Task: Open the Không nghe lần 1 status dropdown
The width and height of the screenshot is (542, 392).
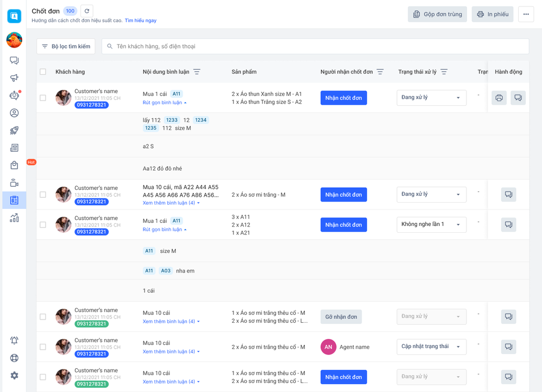Action: point(431,224)
